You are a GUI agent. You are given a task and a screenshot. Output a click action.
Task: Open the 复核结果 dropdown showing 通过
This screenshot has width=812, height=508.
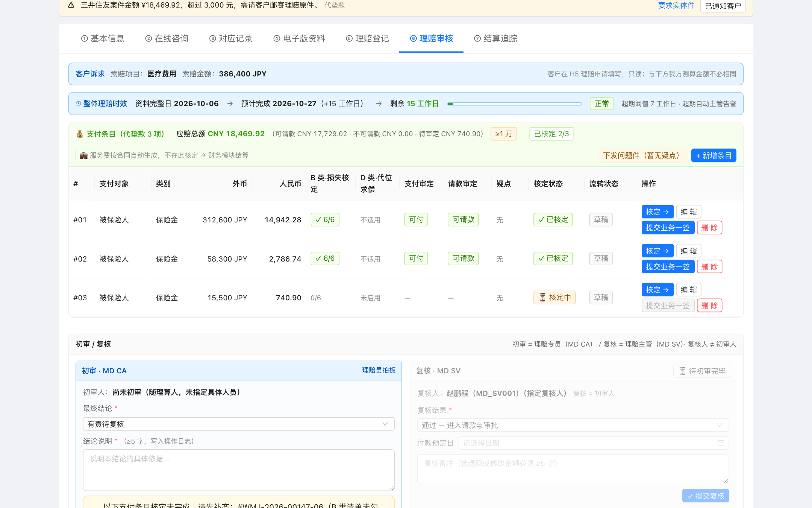[573, 425]
